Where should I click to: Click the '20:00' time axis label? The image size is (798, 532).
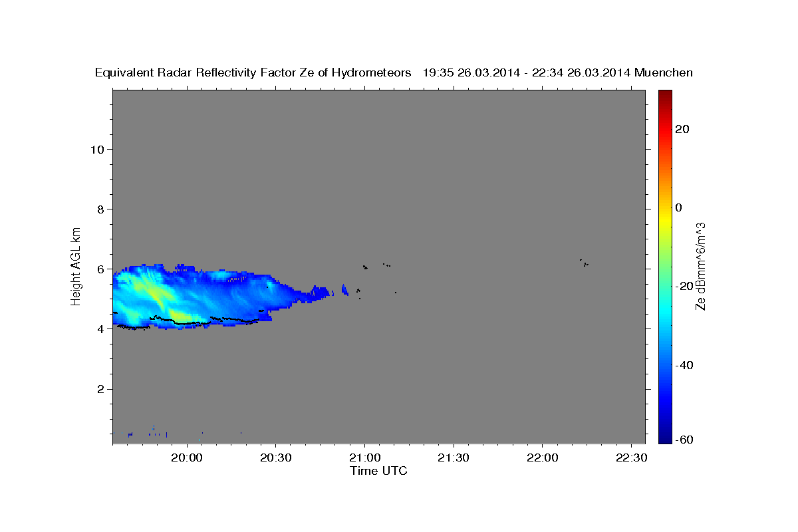[x=188, y=458]
